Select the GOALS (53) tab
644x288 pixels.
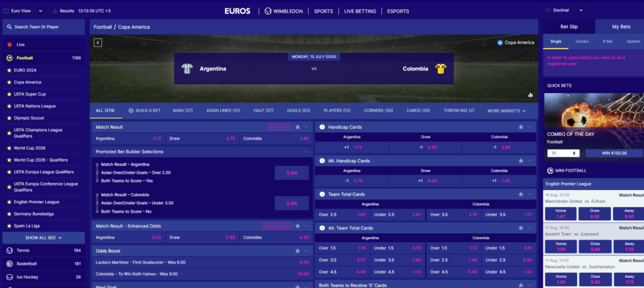pos(299,111)
